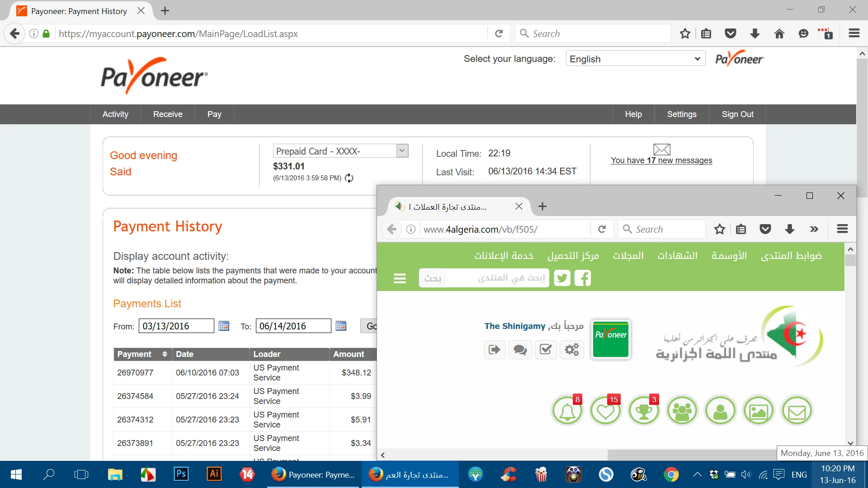Expand the Prepaid Card dropdown

click(x=402, y=151)
